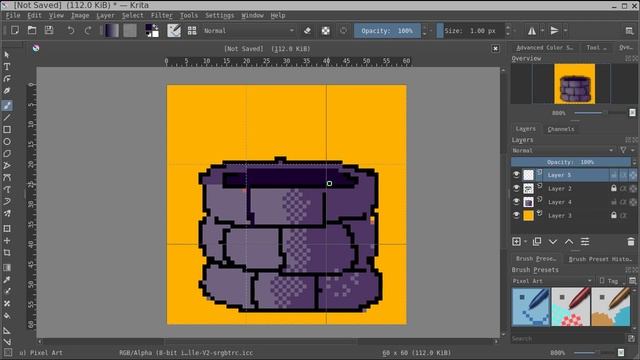Switch to Brush Preset History tab
Screen dimensions: 640x360
click(x=600, y=259)
